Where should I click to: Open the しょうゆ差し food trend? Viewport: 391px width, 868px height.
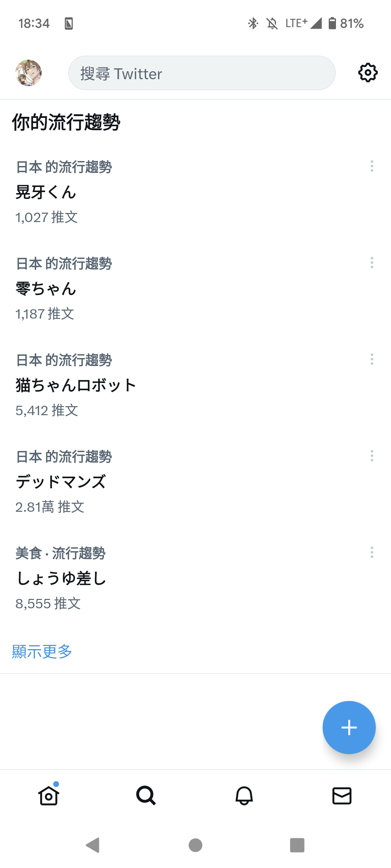[x=195, y=579]
